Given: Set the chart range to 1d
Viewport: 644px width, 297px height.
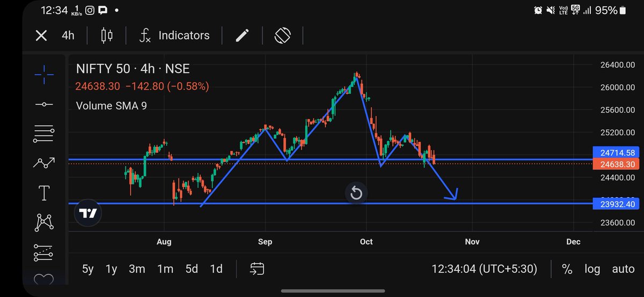Looking at the screenshot, I should [216, 269].
